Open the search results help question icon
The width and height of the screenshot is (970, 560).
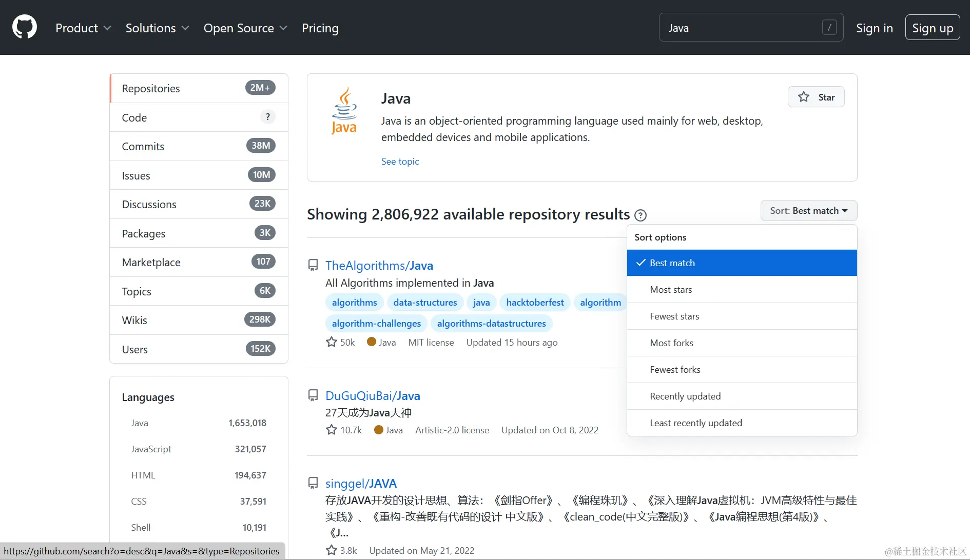[x=641, y=215]
